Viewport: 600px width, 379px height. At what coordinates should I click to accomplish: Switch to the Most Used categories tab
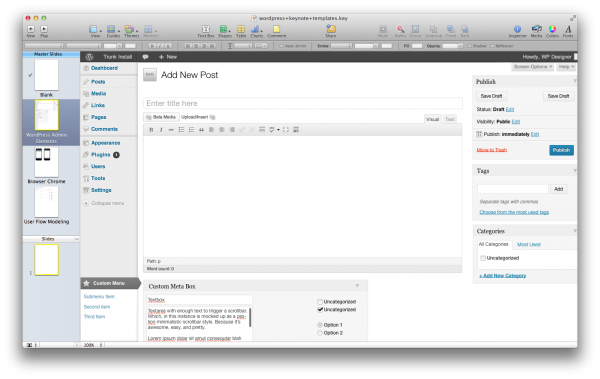(x=529, y=244)
